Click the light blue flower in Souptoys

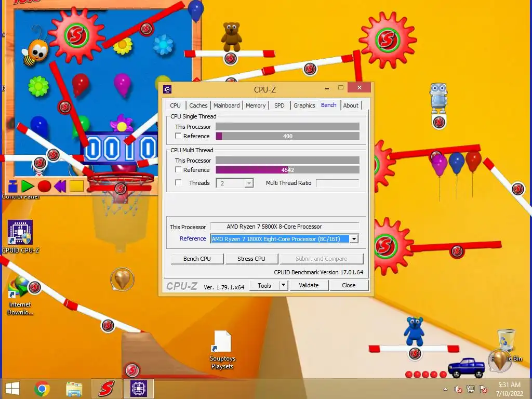coord(163,45)
